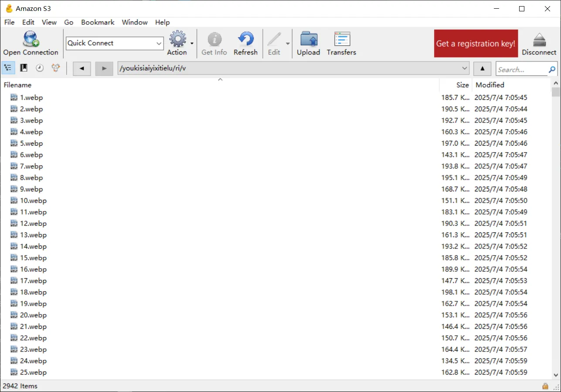Click in the Search field
Viewport: 561px width, 392px height.
(521, 69)
